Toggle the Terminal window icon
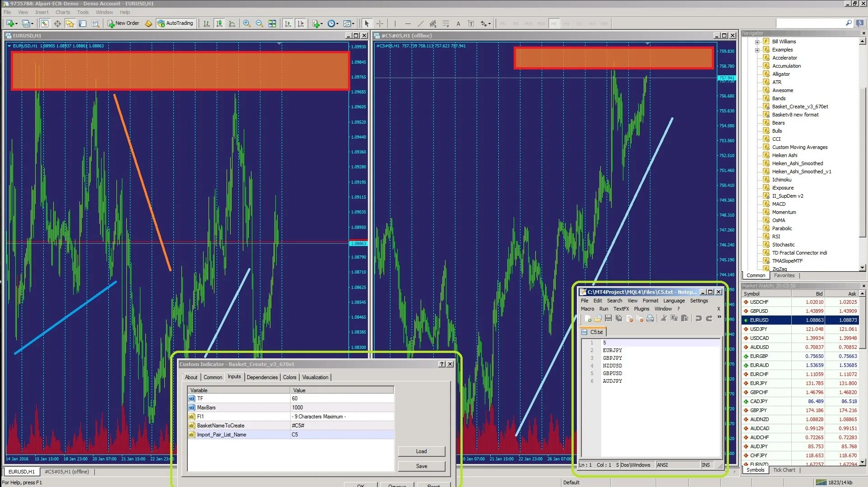Viewport: 868px width, 487px height. click(x=83, y=23)
